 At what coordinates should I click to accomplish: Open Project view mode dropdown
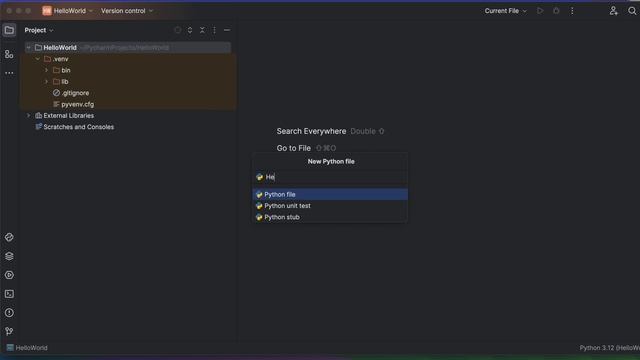(x=39, y=30)
